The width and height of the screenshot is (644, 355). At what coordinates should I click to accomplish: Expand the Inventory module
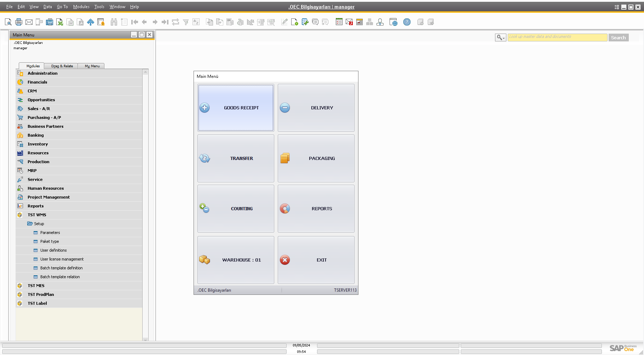(38, 144)
